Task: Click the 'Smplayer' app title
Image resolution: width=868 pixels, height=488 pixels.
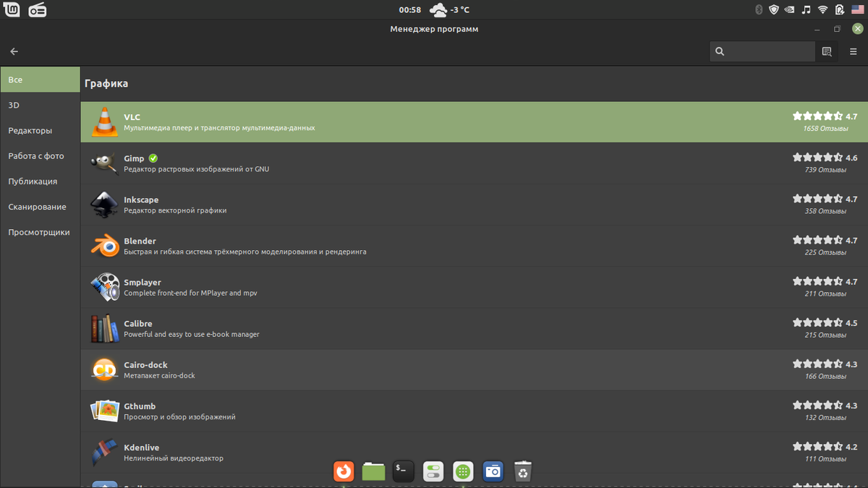Action: click(x=142, y=282)
